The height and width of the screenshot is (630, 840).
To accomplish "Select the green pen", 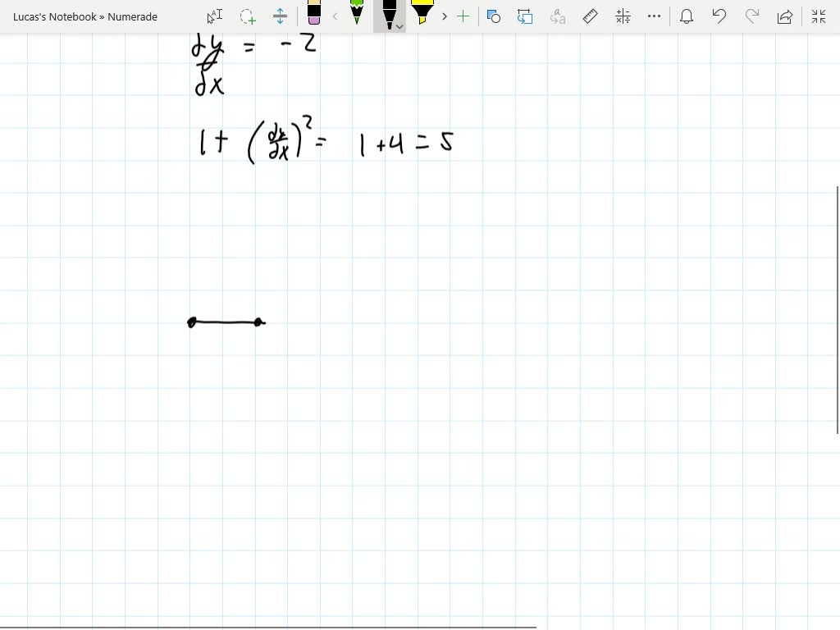I will (356, 15).
